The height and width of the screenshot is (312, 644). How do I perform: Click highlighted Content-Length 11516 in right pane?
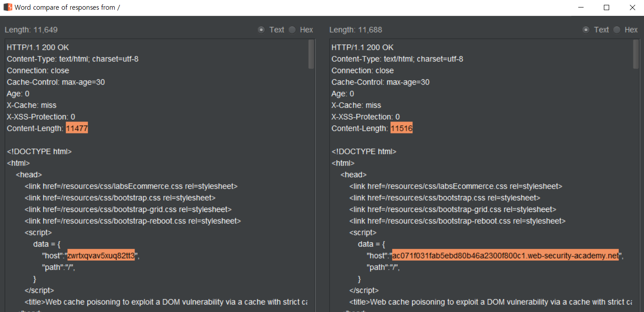(401, 128)
